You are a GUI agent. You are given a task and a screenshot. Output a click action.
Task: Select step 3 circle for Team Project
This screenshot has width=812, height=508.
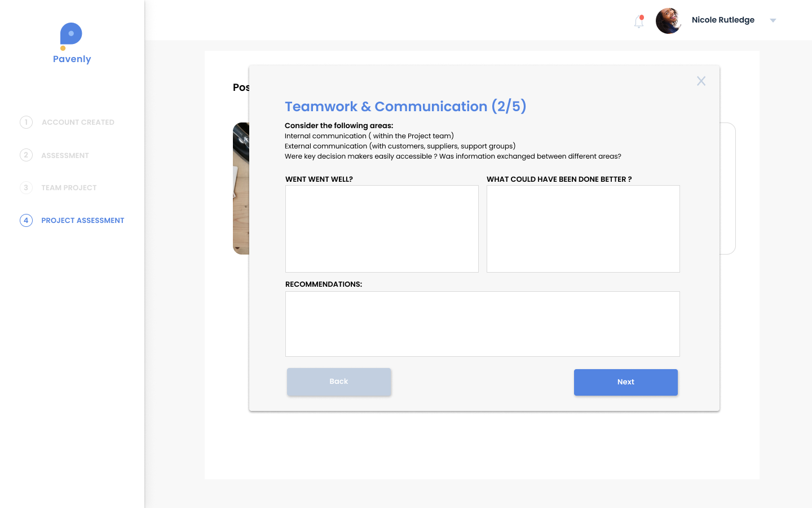click(26, 187)
